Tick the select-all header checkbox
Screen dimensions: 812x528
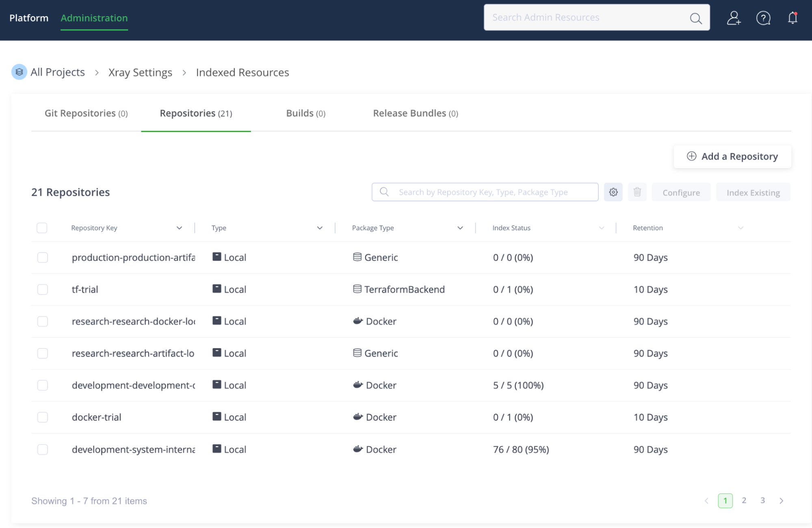pos(42,228)
